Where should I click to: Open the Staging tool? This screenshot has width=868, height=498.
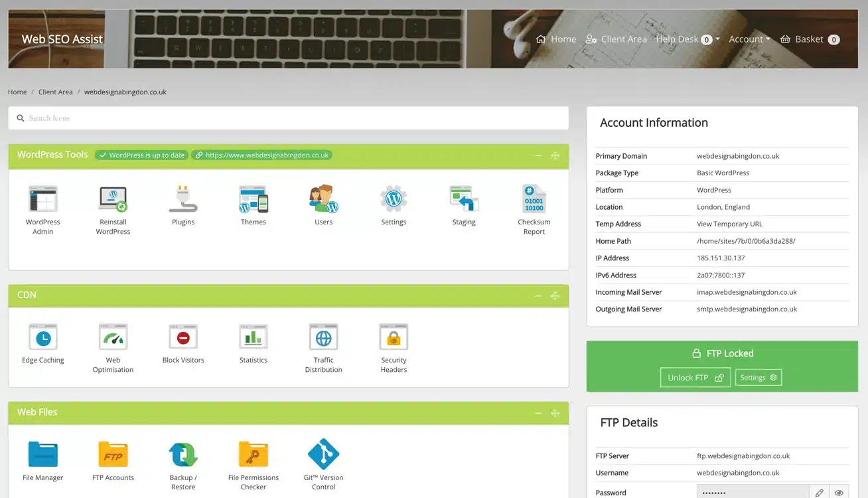coord(464,199)
